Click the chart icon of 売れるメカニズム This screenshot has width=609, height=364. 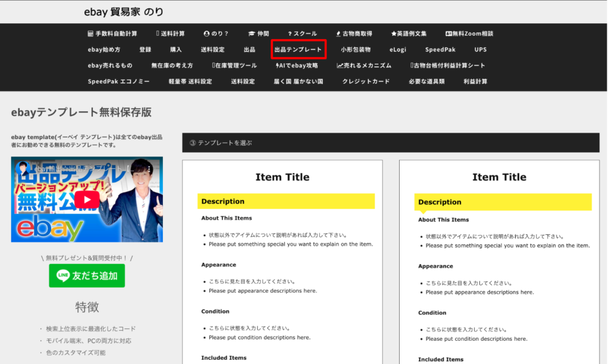(340, 65)
